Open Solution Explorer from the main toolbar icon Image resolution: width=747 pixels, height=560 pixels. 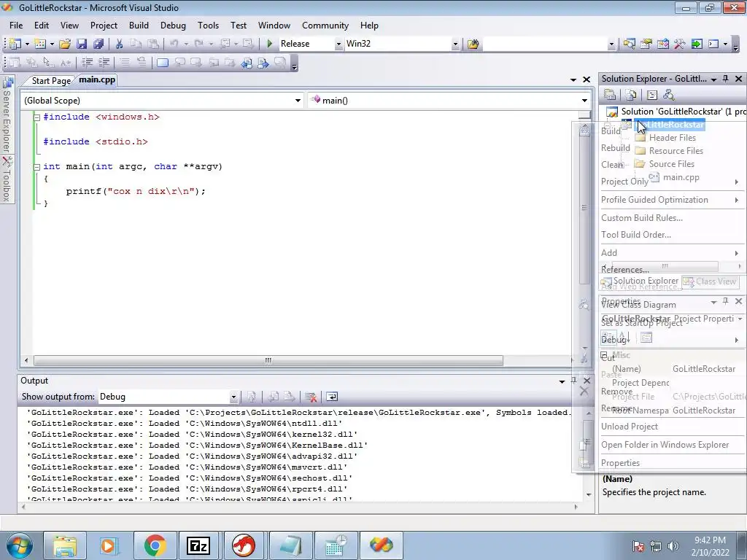(629, 44)
